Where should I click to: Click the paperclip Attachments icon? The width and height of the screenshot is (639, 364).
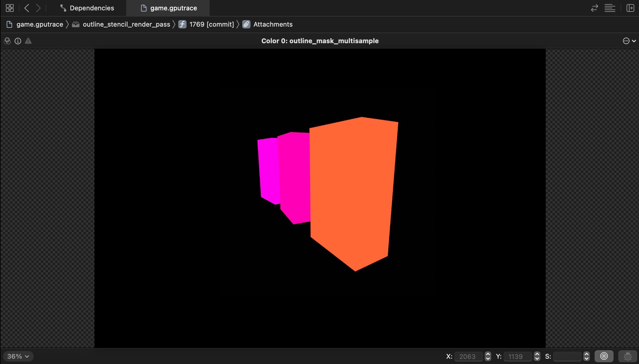click(246, 24)
